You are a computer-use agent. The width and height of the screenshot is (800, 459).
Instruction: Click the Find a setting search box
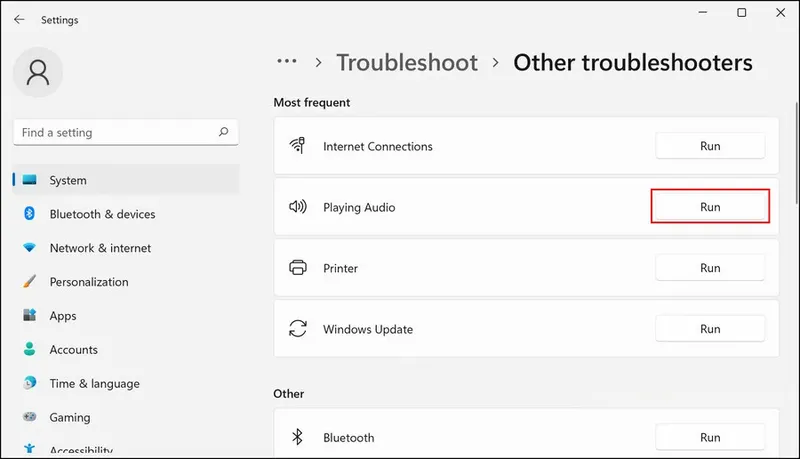126,132
